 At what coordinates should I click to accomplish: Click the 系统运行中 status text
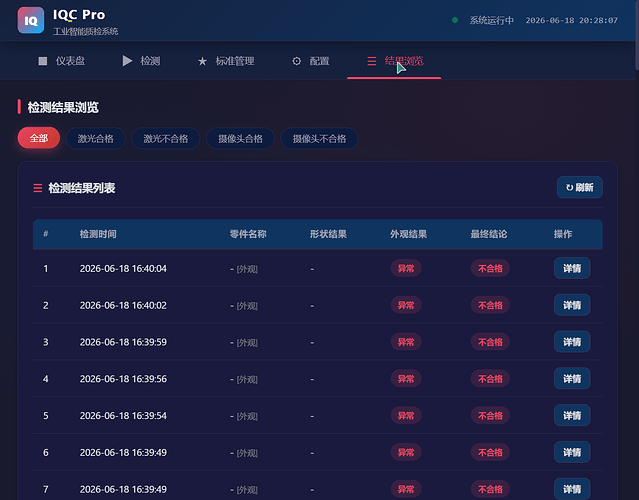point(491,20)
